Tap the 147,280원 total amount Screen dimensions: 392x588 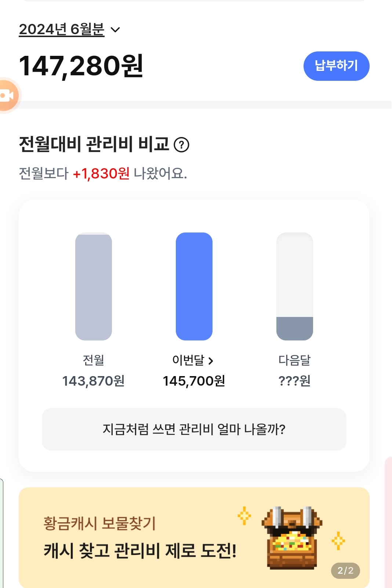[x=81, y=66]
